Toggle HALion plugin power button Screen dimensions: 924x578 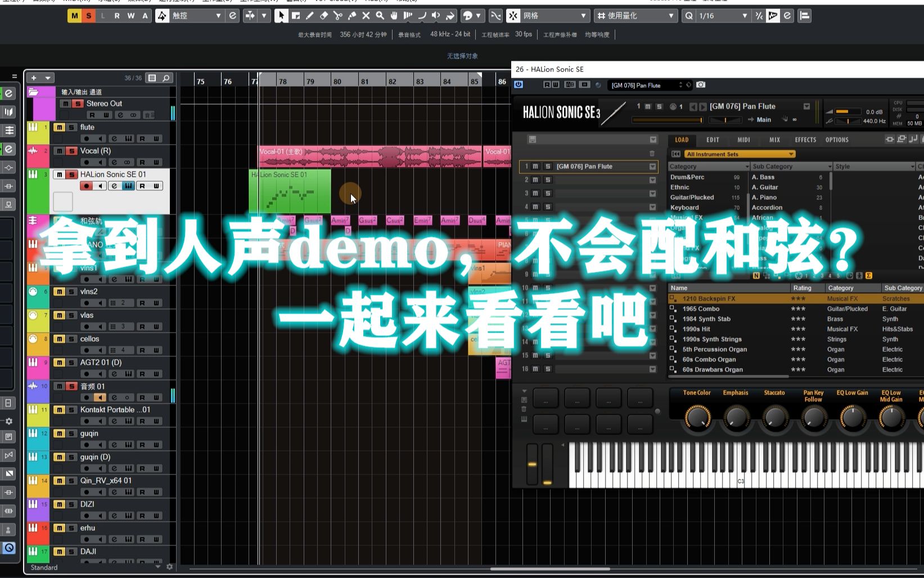(x=519, y=84)
